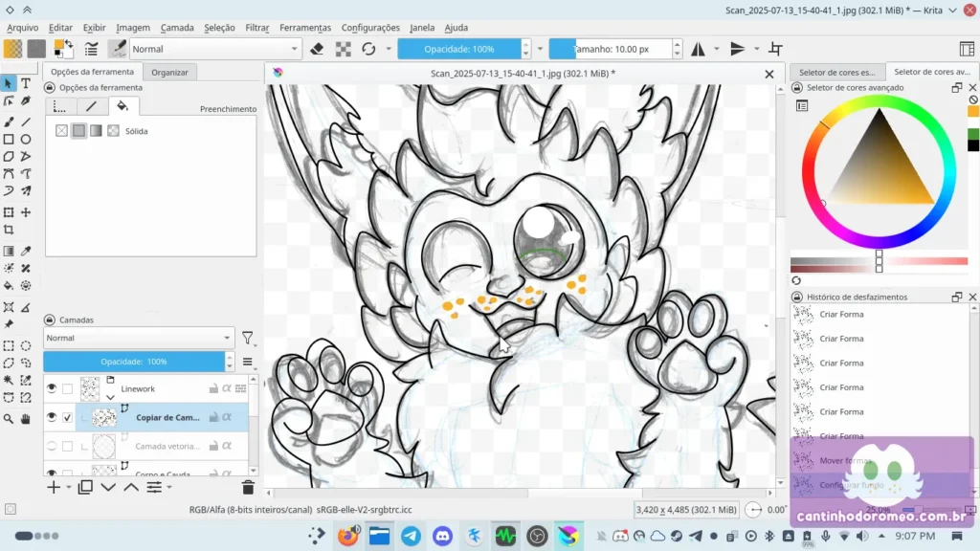Toggle horizontal mirror tool

tap(698, 49)
